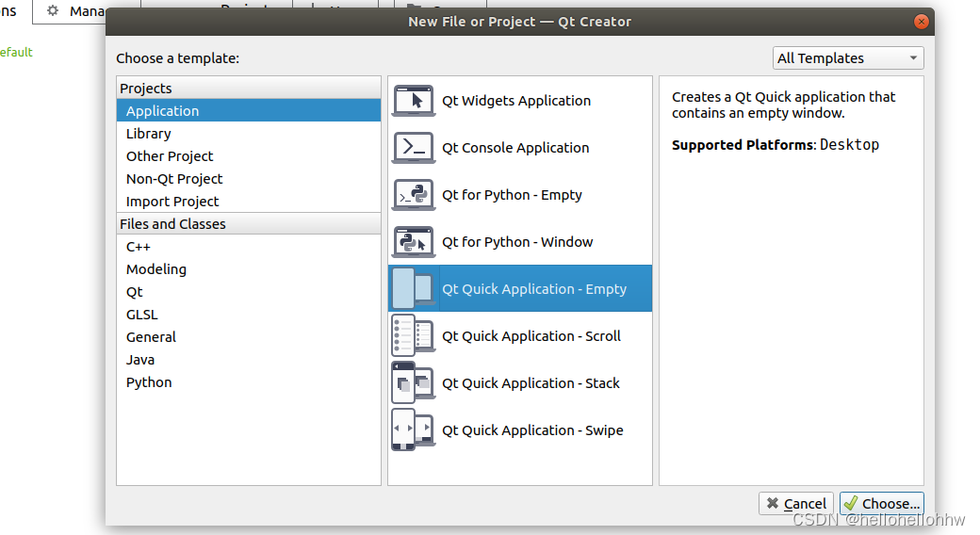This screenshot has height=535, width=980.
Task: Click the Qt Quick Application - Stack icon
Action: coord(413,383)
